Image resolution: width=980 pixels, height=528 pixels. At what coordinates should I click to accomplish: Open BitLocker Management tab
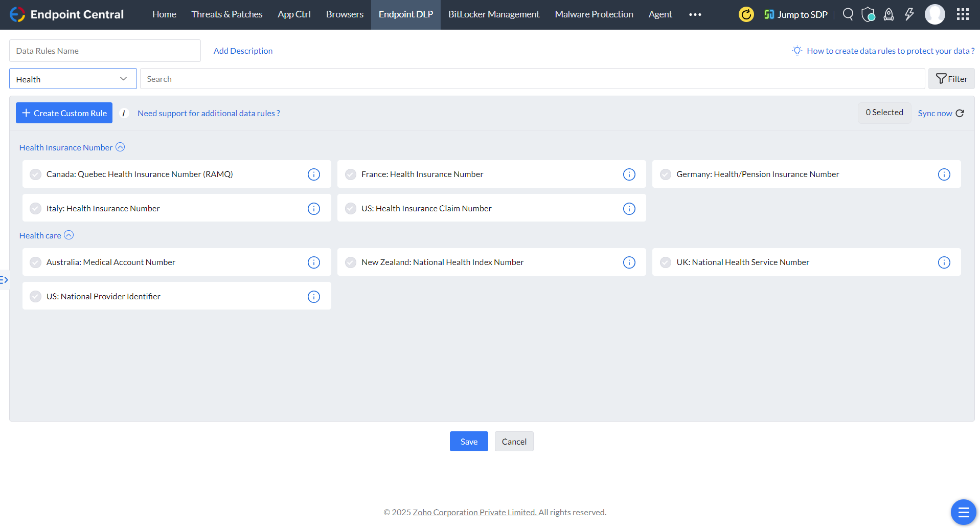(x=494, y=14)
